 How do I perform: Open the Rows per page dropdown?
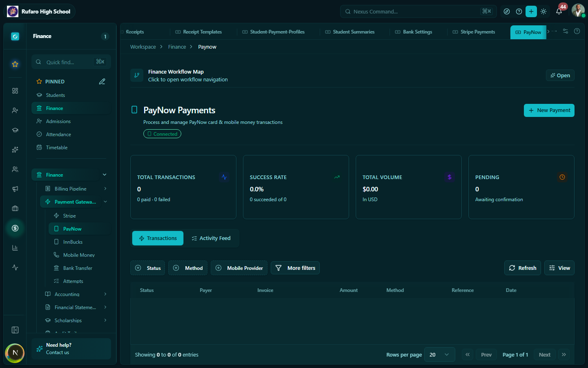pos(440,355)
